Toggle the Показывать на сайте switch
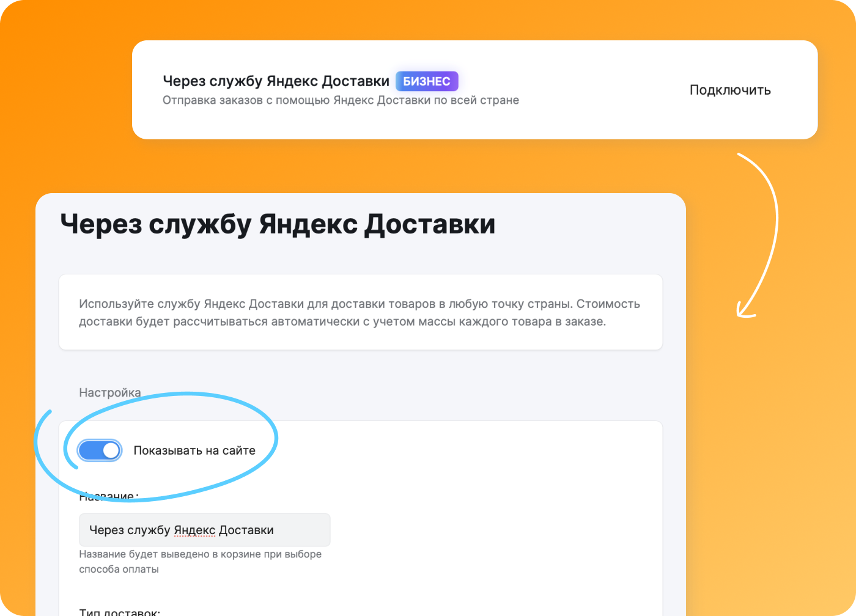This screenshot has width=856, height=616. pos(100,450)
